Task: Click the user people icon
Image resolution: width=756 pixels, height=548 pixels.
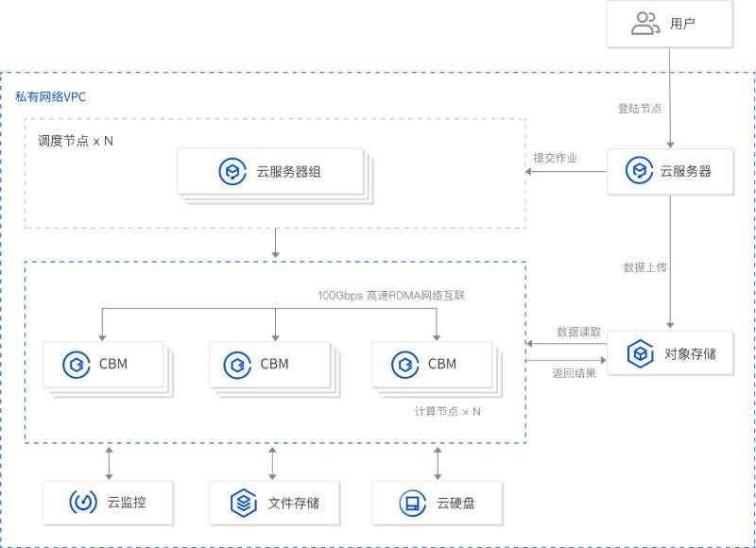Action: coord(645,24)
